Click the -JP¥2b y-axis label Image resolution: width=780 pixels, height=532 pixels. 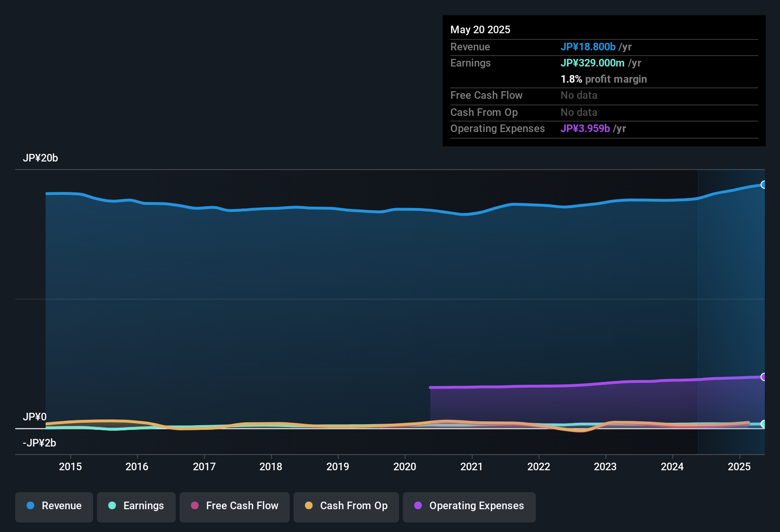tap(39, 443)
